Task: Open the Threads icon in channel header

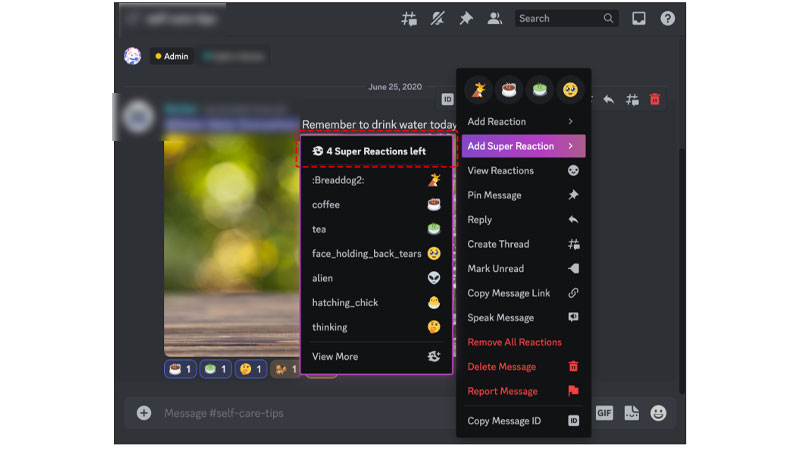Action: (x=409, y=19)
